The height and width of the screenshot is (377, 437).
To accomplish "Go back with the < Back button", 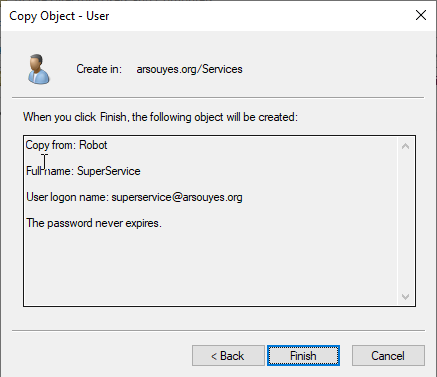I will pos(228,356).
